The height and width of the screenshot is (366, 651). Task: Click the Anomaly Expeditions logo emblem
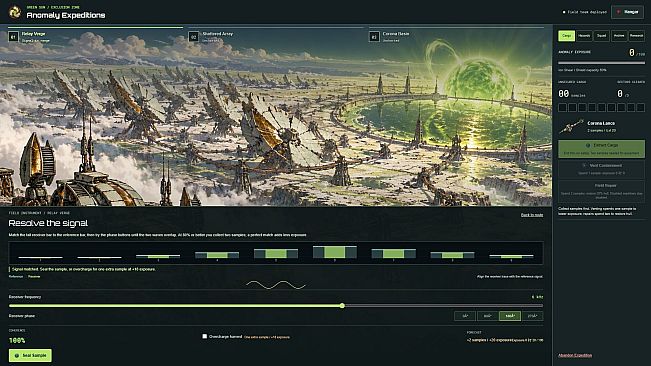(15, 12)
